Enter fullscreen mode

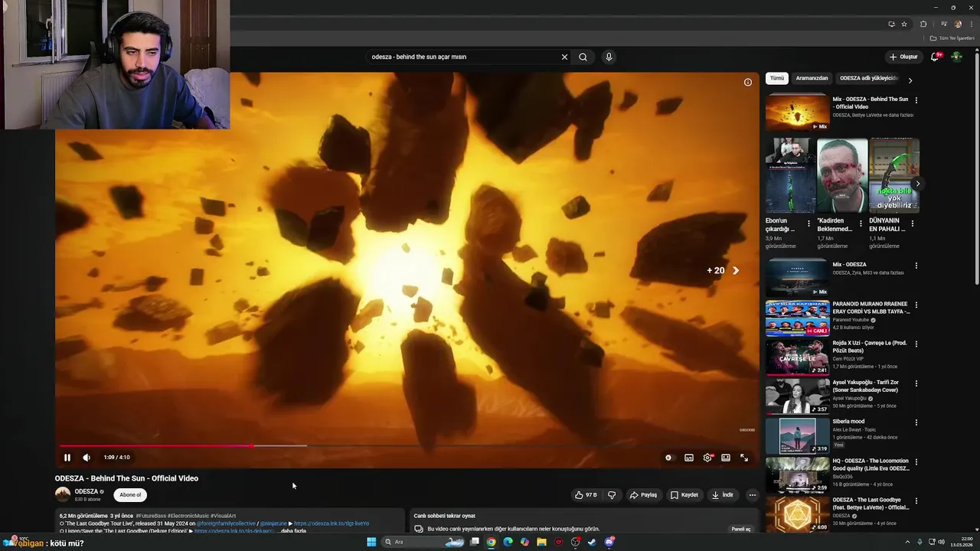click(744, 458)
